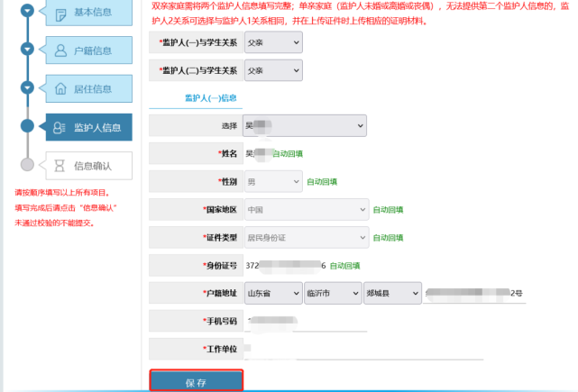Click the grey step circle beside 信息确认
Image resolution: width=578 pixels, height=392 pixels.
coord(27,165)
